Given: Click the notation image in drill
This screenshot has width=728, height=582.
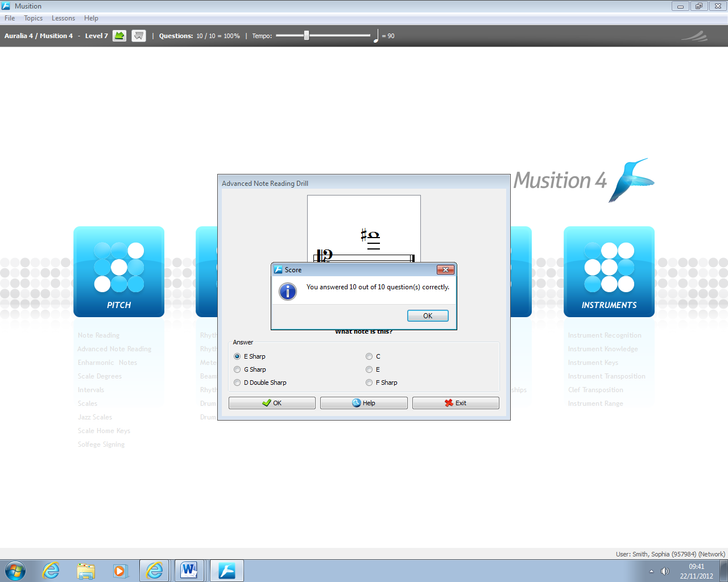Looking at the screenshot, I should [x=364, y=228].
